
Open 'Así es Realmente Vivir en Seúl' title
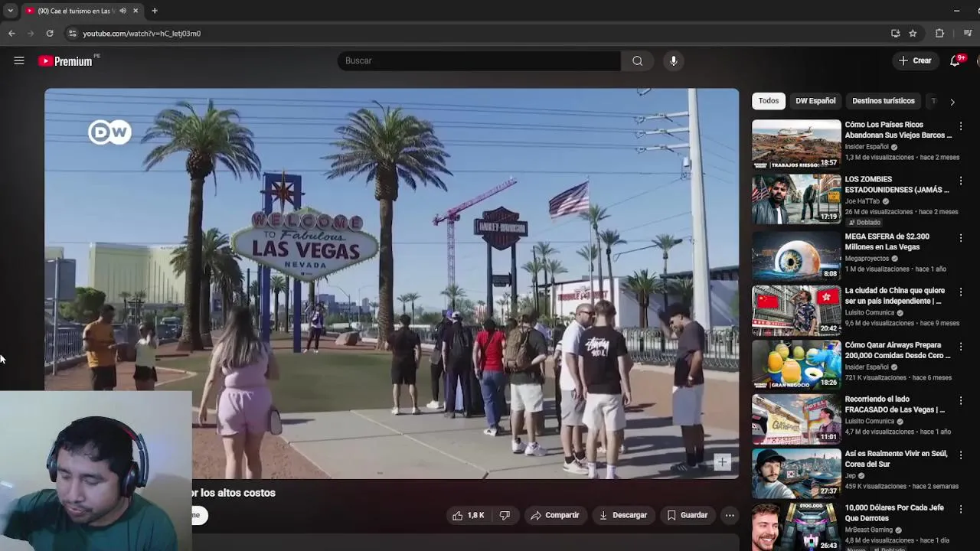(x=896, y=458)
